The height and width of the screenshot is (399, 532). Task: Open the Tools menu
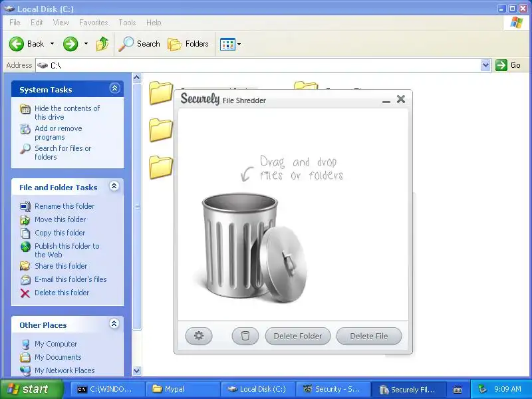pos(127,23)
